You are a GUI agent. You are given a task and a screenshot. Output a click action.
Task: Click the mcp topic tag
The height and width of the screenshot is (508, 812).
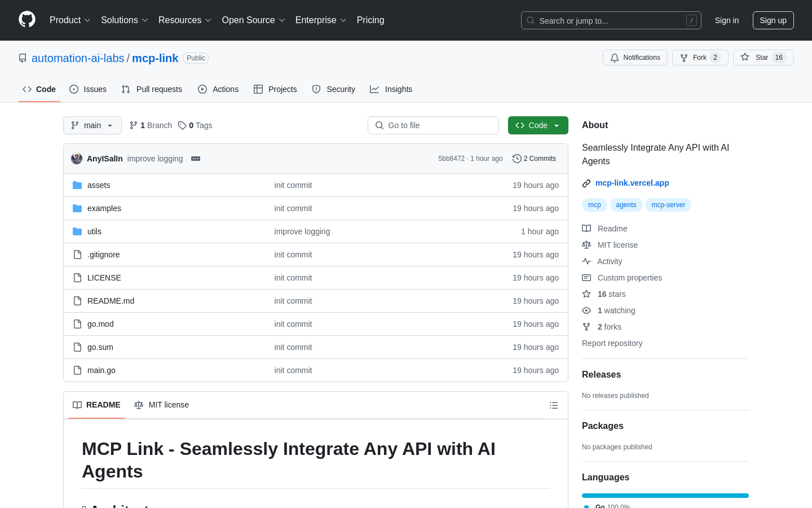click(x=594, y=205)
